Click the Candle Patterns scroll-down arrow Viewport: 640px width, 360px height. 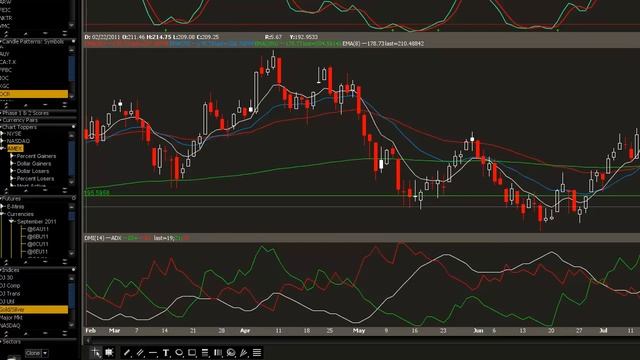72,96
